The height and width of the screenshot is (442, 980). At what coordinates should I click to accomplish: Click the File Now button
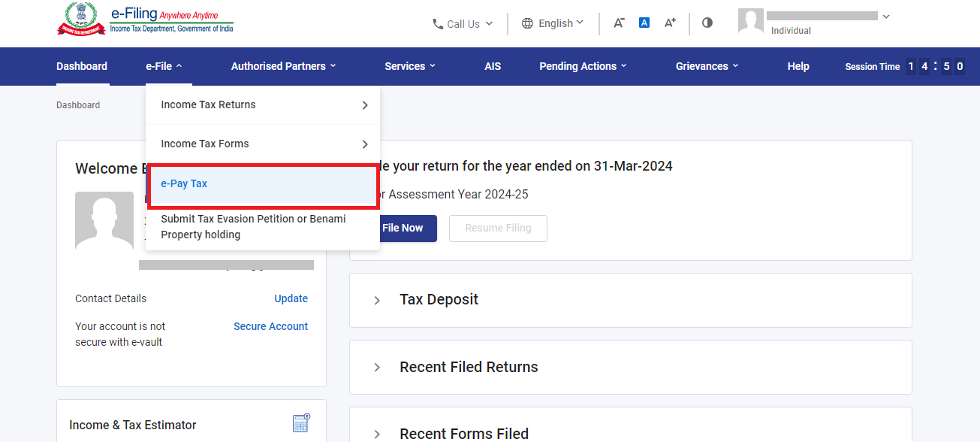point(403,228)
